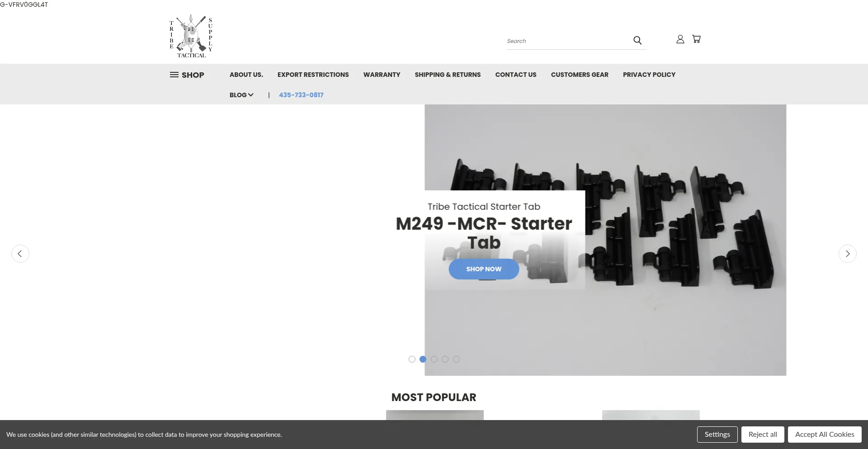Open cookie Settings button

717,435
